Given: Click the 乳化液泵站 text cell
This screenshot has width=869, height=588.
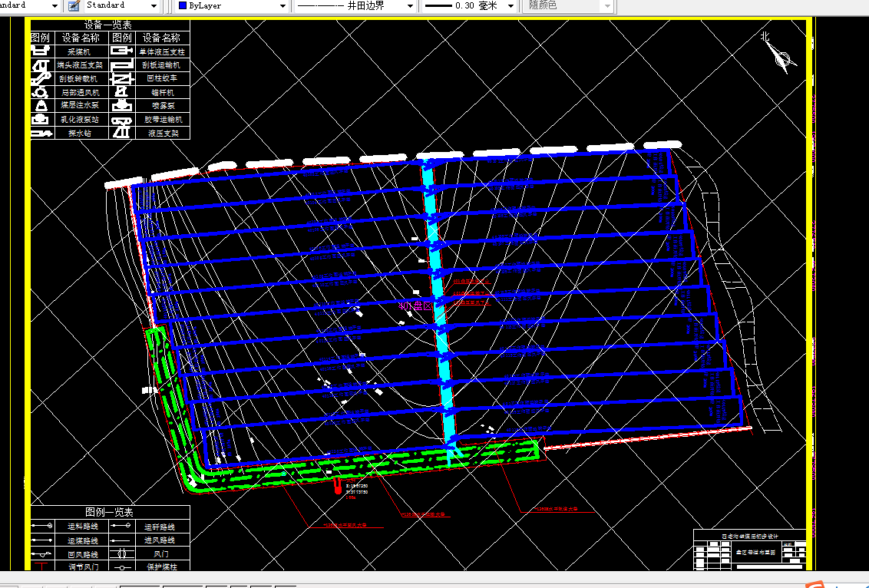Looking at the screenshot, I should pyautogui.click(x=80, y=119).
